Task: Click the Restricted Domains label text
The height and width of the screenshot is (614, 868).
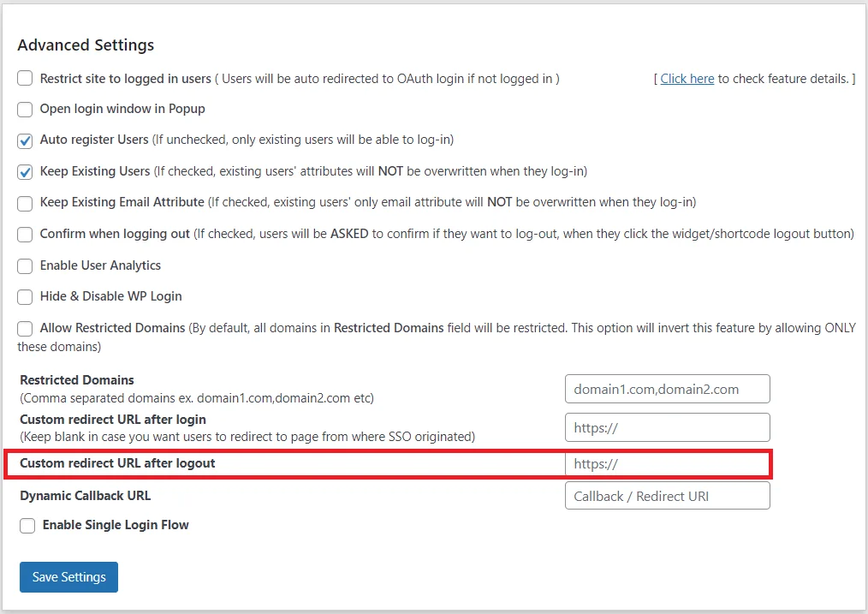Action: pyautogui.click(x=76, y=379)
